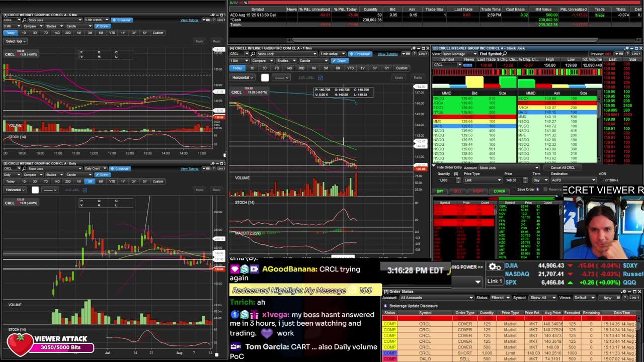The width and height of the screenshot is (644, 362).
Task: Open the View Quote Montage dropdown
Action: (459, 54)
